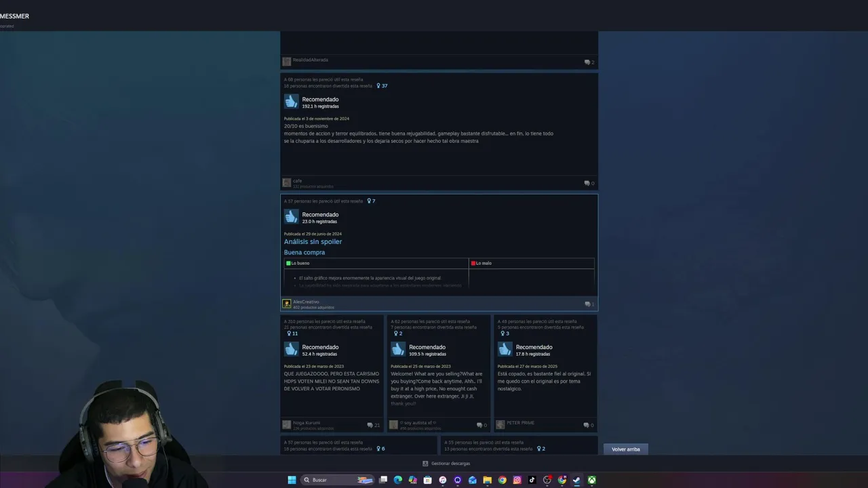
Task: Open the 21 comments on Noga Kurumi's review
Action: point(374,425)
